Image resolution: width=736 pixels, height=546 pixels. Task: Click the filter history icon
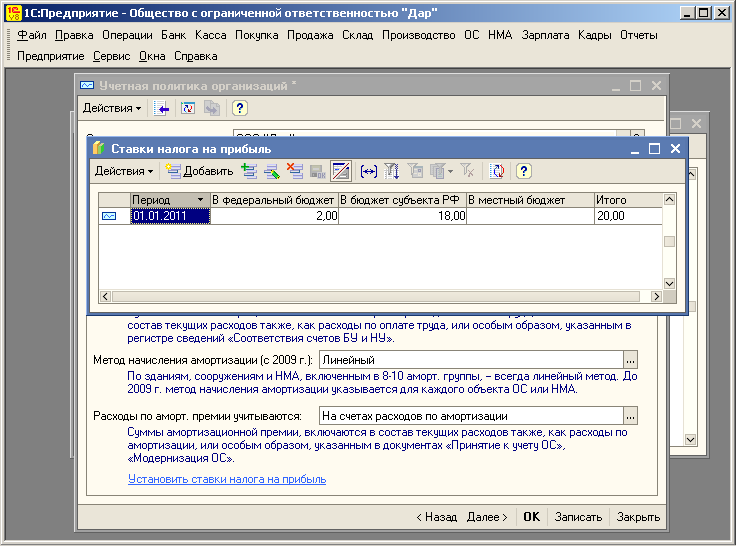(x=437, y=171)
